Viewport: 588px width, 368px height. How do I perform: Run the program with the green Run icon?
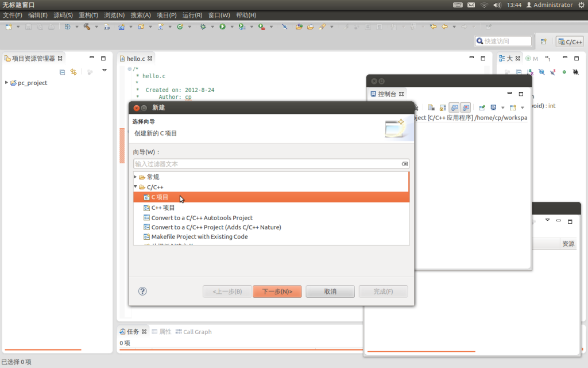click(222, 27)
